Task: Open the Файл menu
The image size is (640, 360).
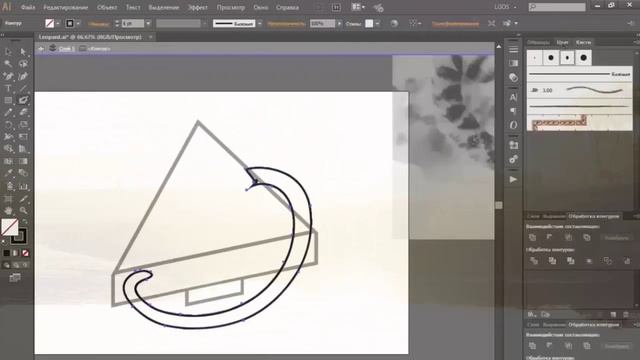Action: tap(28, 7)
